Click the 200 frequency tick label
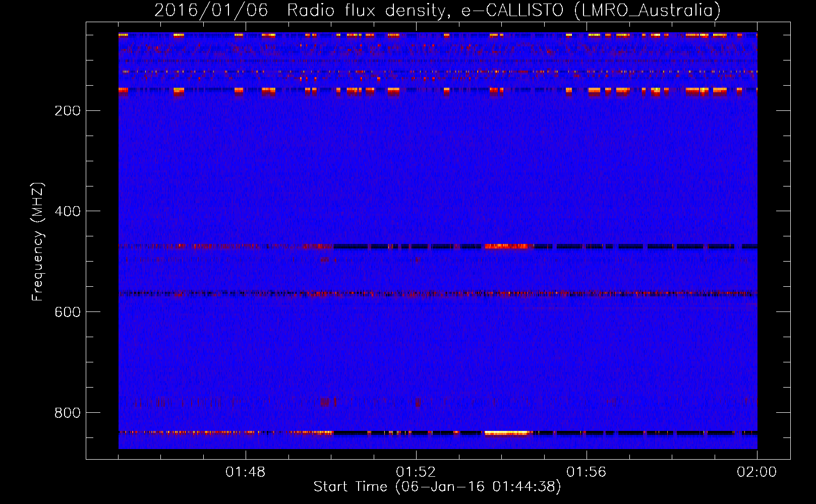 [68, 110]
